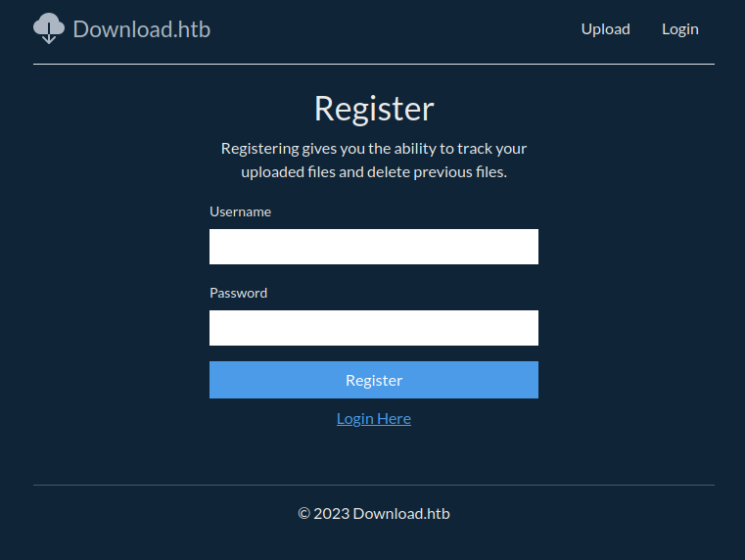Focus the Username input field

pos(373,247)
